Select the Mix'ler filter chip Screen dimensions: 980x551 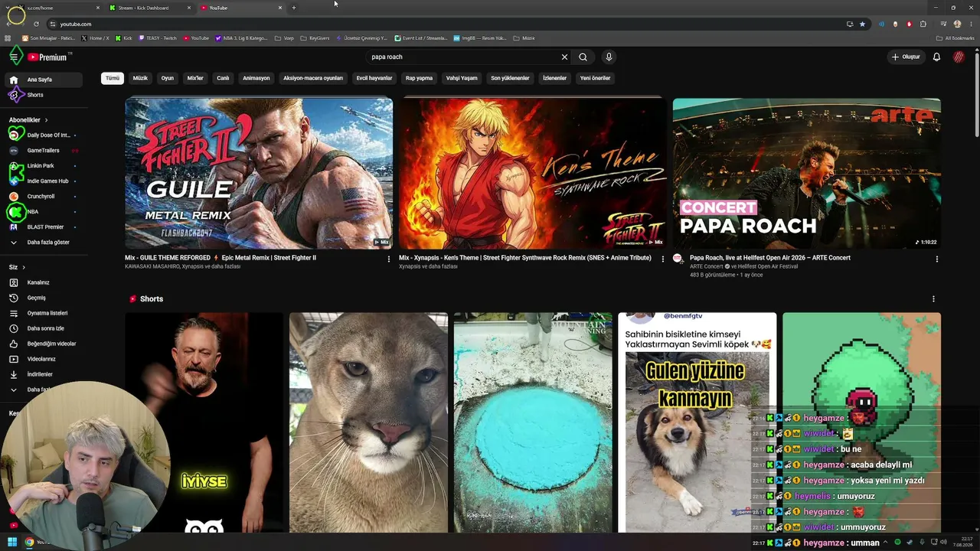point(195,78)
